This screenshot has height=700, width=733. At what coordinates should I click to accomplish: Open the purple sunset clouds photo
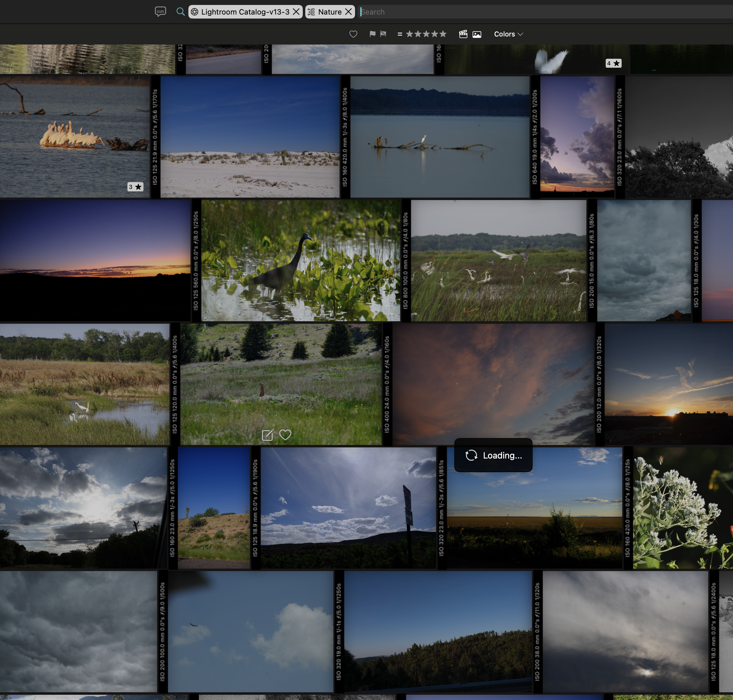pyautogui.click(x=577, y=137)
